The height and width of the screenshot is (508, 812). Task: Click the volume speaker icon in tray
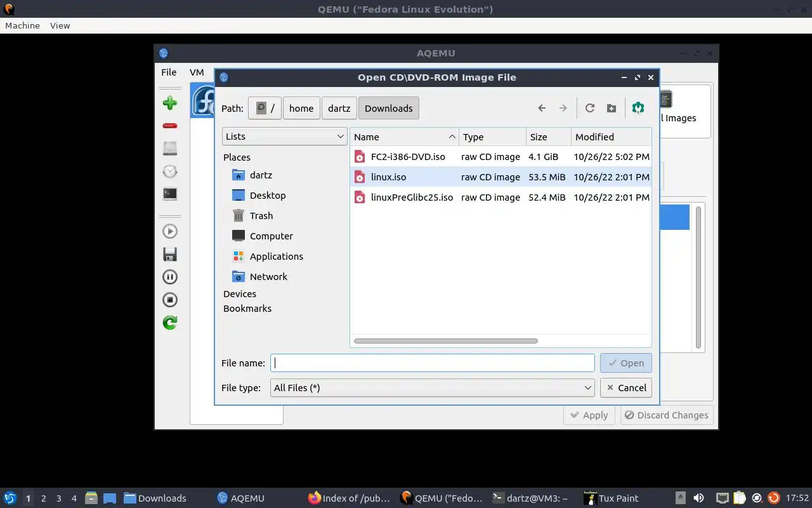pos(698,498)
